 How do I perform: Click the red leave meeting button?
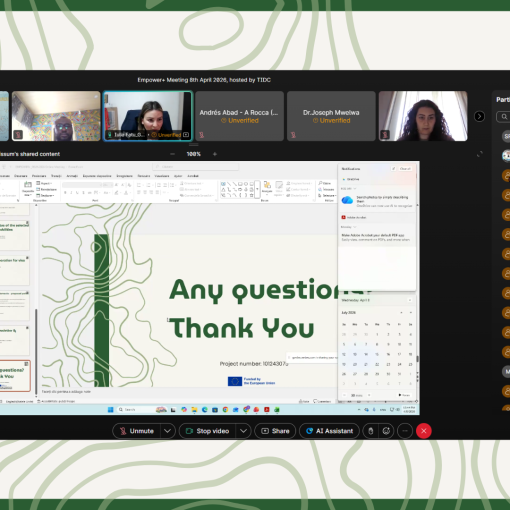click(x=424, y=431)
